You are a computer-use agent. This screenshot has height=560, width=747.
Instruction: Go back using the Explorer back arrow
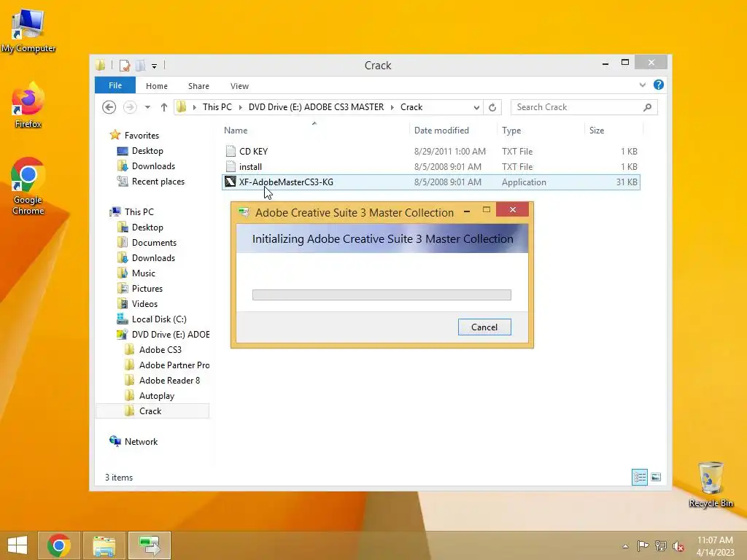pyautogui.click(x=109, y=107)
